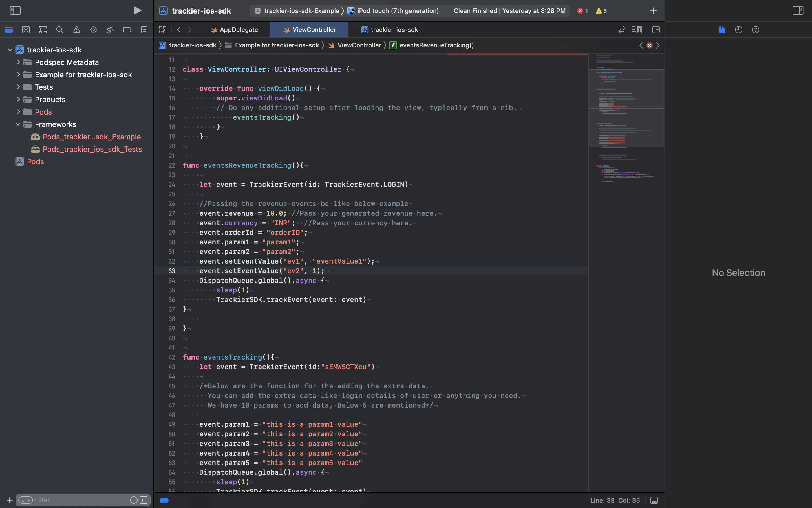
Task: Collapse the Frameworks folder
Action: click(18, 124)
